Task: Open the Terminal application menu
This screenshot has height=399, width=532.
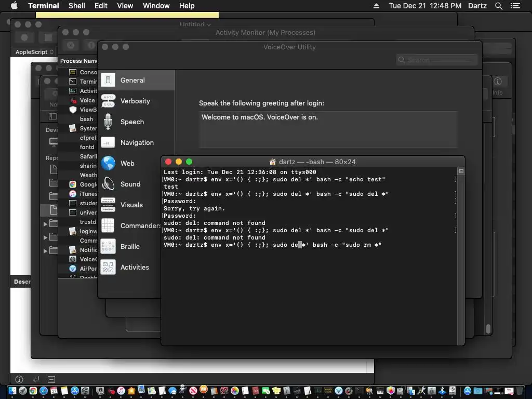Action: pos(44,6)
